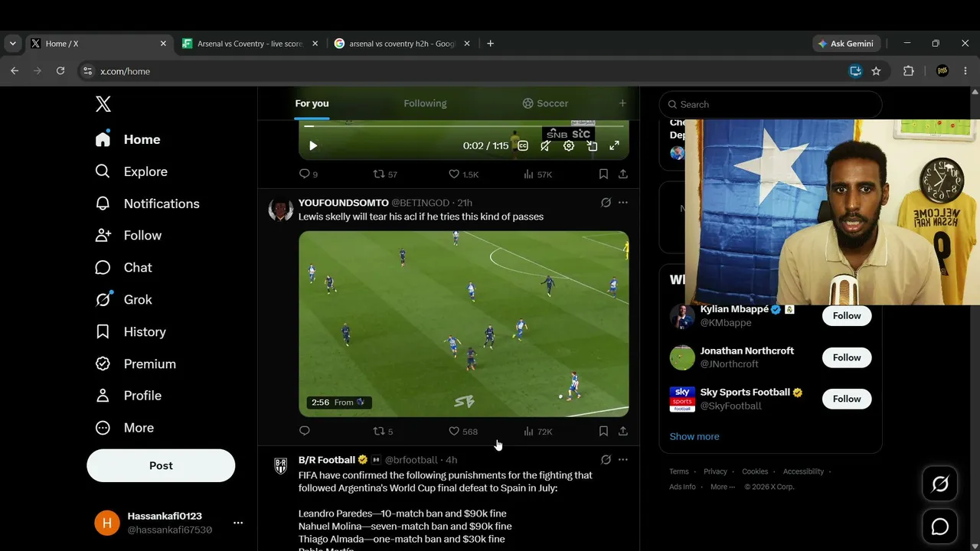Screen dimensions: 980x551
Task: Add a new timeline tab with plus
Action: coord(622,103)
